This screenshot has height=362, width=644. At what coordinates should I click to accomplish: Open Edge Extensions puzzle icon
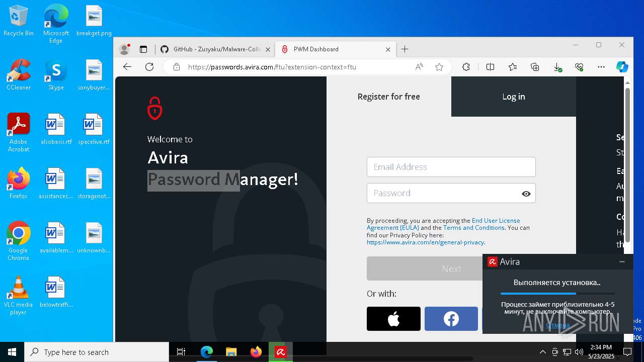[x=466, y=67]
